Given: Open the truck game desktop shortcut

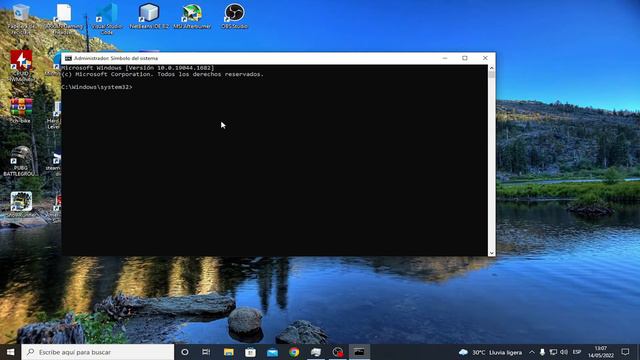Looking at the screenshot, I should click(21, 204).
